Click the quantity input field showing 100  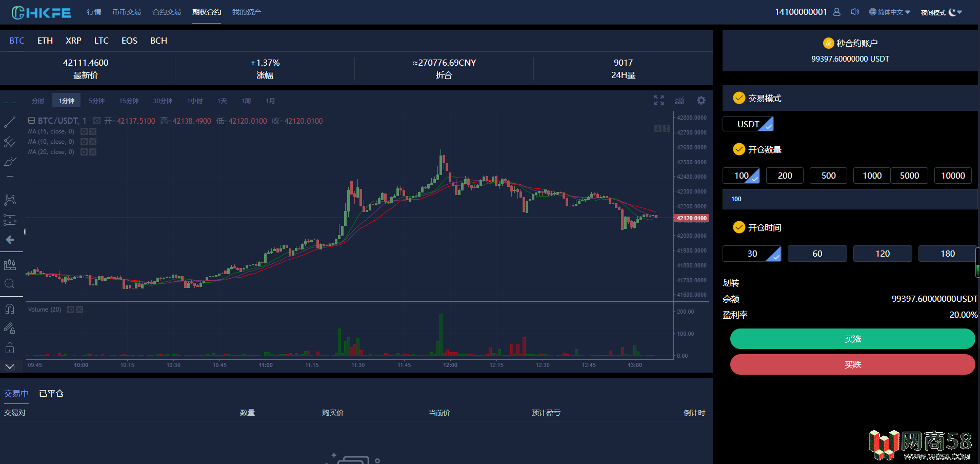click(850, 199)
